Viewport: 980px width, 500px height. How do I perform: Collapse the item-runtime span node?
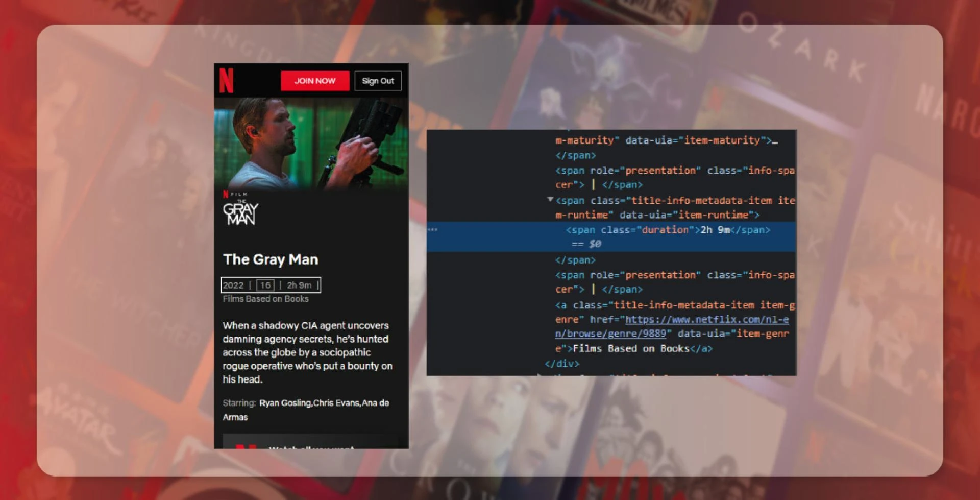(550, 200)
